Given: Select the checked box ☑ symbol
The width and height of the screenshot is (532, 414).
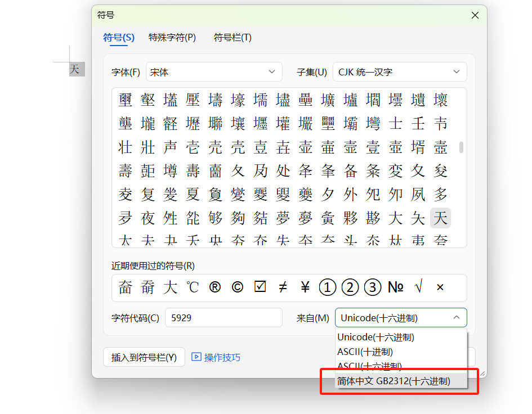Looking at the screenshot, I should click(x=260, y=287).
